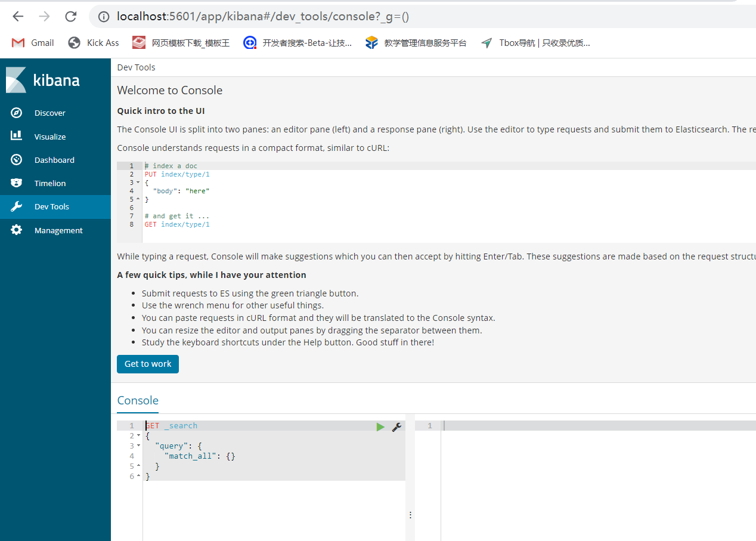This screenshot has width=756, height=541.
Task: Go back with the browser back arrow
Action: point(18,17)
